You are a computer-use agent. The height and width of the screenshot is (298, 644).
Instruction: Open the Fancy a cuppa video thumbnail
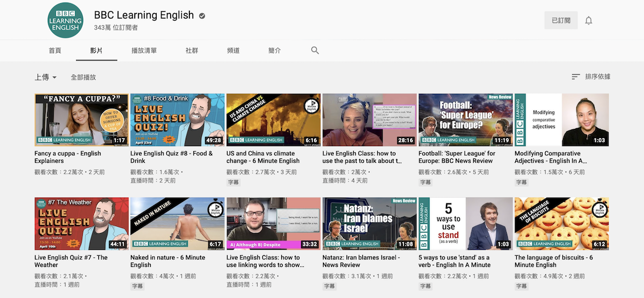[x=82, y=120]
